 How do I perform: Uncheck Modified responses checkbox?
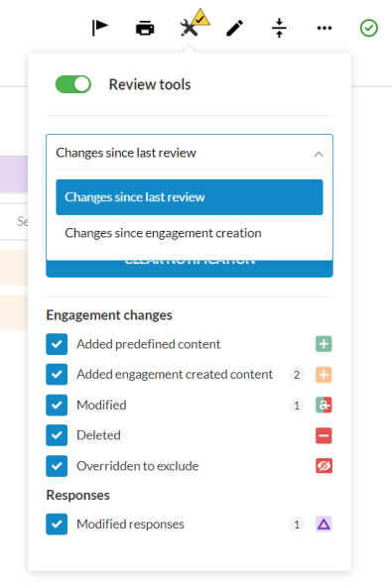[57, 524]
